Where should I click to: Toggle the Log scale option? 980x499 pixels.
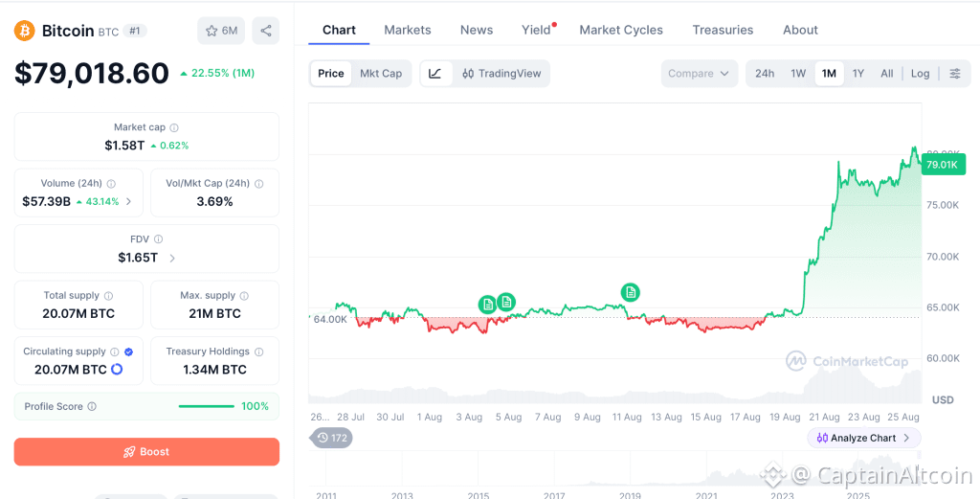(x=920, y=74)
